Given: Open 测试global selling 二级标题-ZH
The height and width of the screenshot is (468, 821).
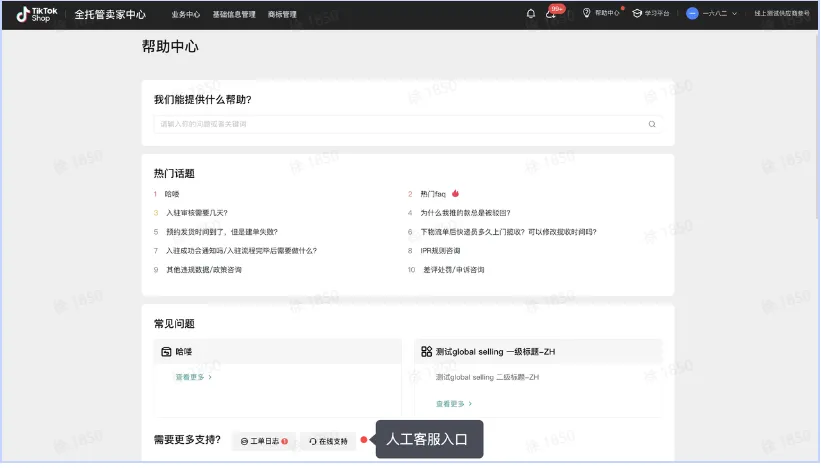Looking at the screenshot, I should click(x=487, y=377).
